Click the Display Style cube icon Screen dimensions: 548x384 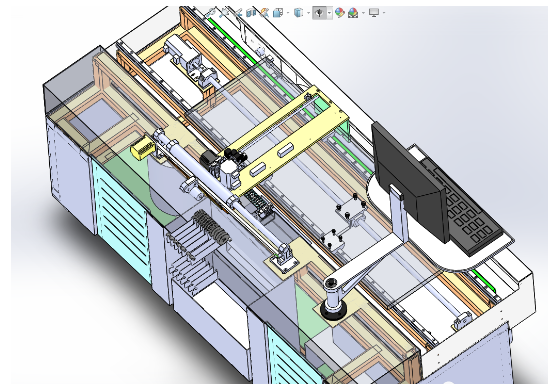pos(298,13)
